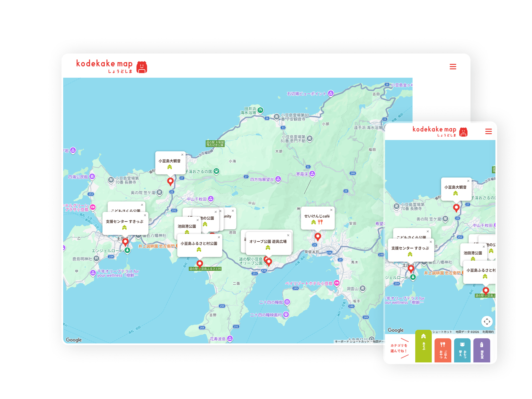Open the desktop hamburger menu
Image resolution: width=532 pixels, height=399 pixels.
tap(453, 67)
